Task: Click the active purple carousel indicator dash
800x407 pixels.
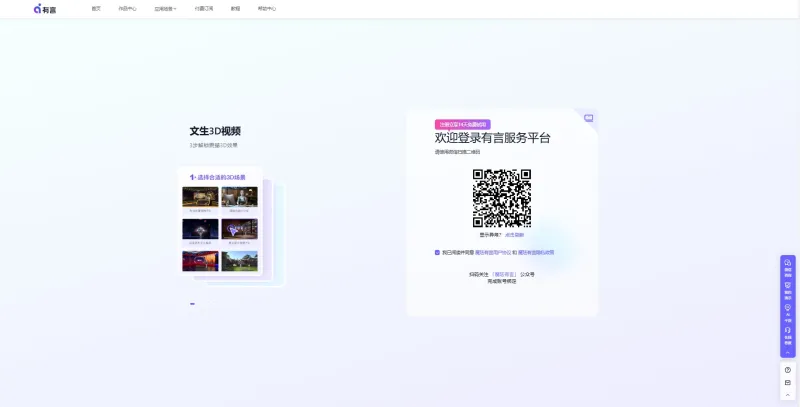Action: pos(192,304)
